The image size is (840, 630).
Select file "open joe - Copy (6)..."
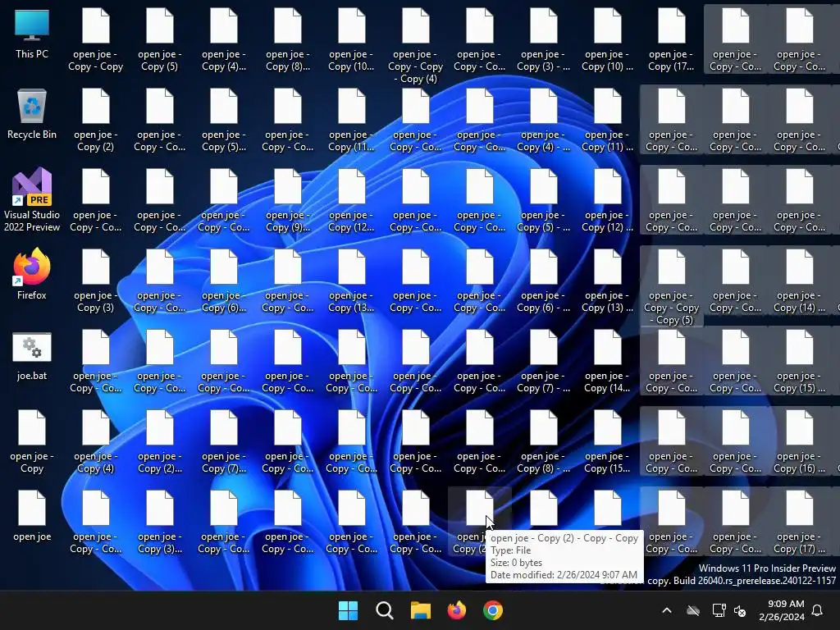tap(223, 281)
